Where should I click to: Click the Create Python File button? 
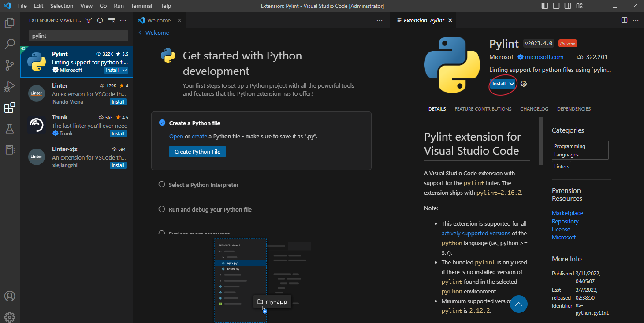pos(197,152)
